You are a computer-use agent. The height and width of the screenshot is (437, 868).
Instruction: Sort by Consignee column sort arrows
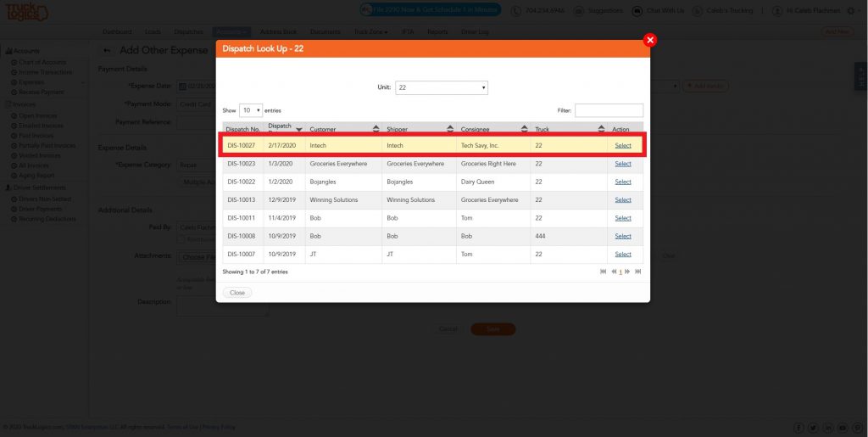pos(524,129)
